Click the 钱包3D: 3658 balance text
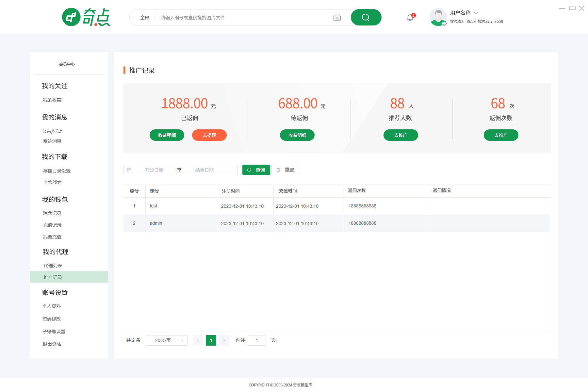 (463, 22)
